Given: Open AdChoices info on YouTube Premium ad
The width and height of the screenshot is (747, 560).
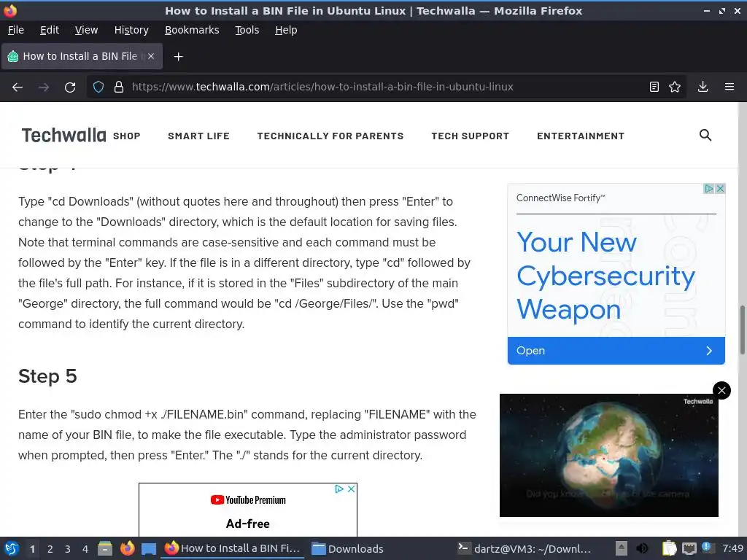Looking at the screenshot, I should click(339, 489).
